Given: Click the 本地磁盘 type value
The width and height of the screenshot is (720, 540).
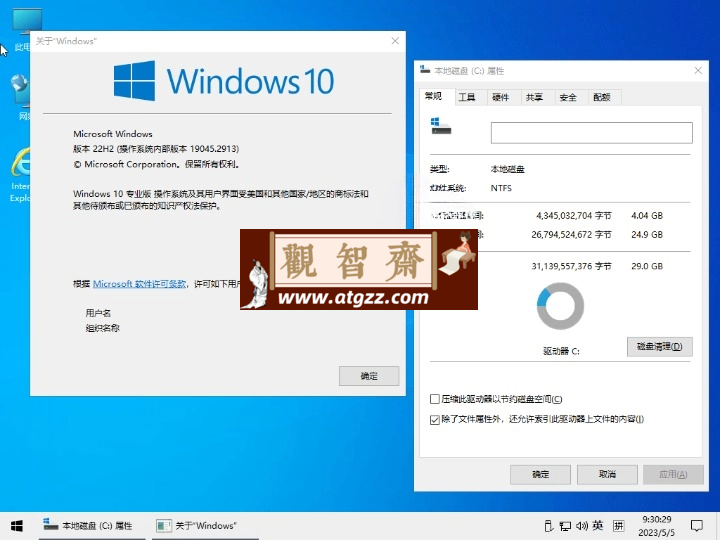Looking at the screenshot, I should pyautogui.click(x=507, y=169).
